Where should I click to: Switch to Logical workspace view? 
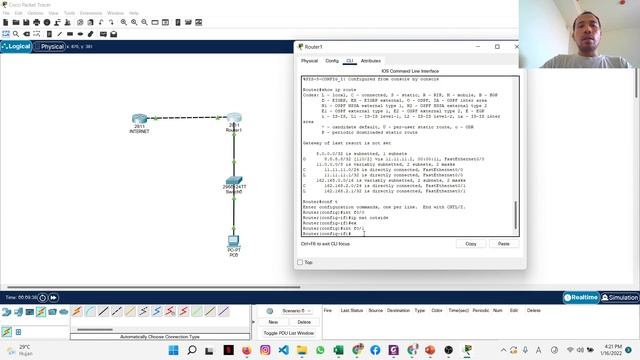(16, 47)
